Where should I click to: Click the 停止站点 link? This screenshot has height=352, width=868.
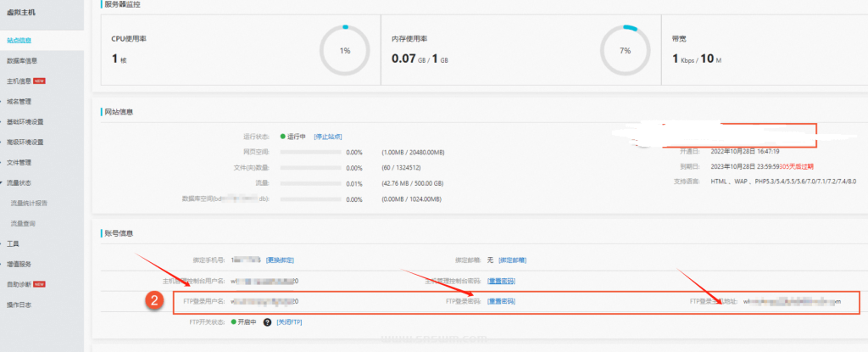(328, 137)
